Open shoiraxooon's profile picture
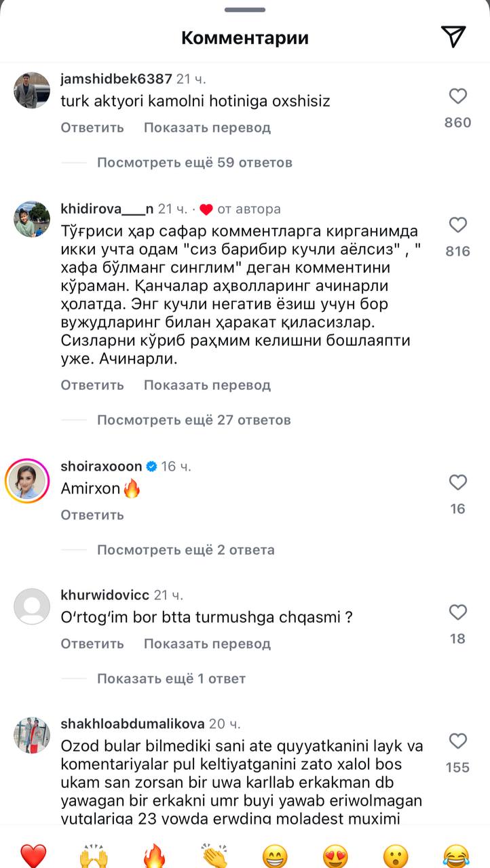The width and height of the screenshot is (490, 868). (28, 481)
